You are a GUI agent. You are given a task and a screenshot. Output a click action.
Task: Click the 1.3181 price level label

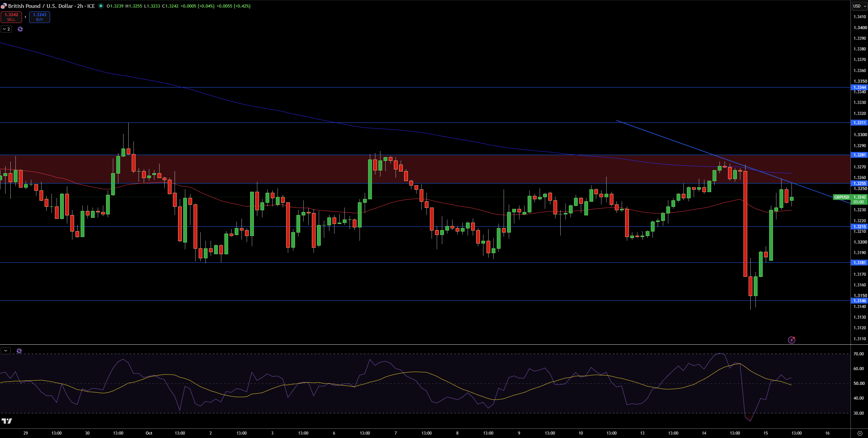[859, 263]
